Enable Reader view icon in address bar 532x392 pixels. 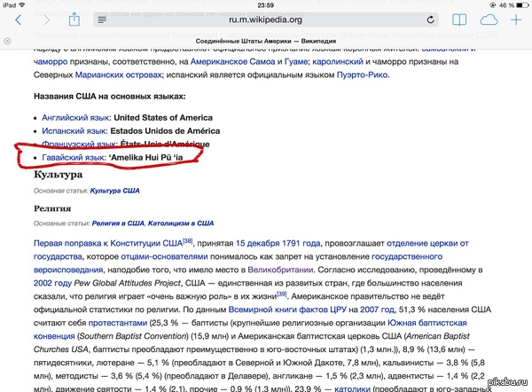(x=104, y=20)
